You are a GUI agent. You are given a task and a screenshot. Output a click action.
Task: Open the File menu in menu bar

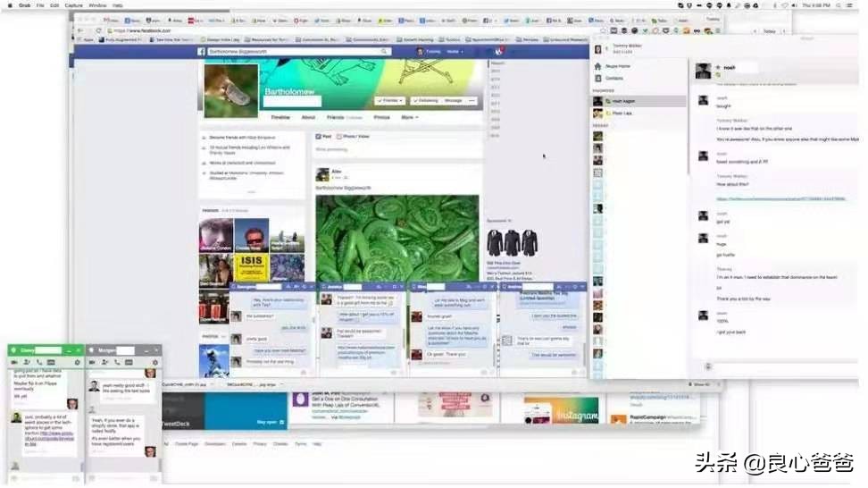(x=40, y=5)
